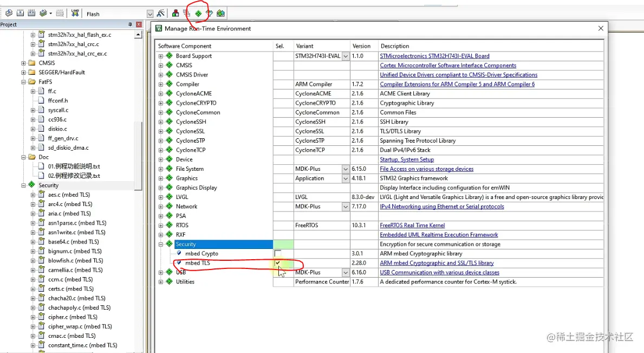Select 01.例程功能说明.txt in Doc group
644x353 pixels.
[74, 166]
